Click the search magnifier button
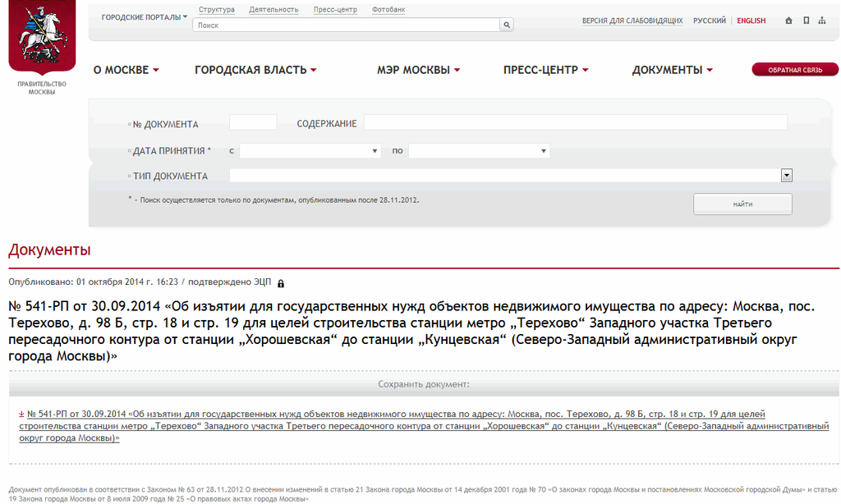The image size is (841, 504). point(506,25)
